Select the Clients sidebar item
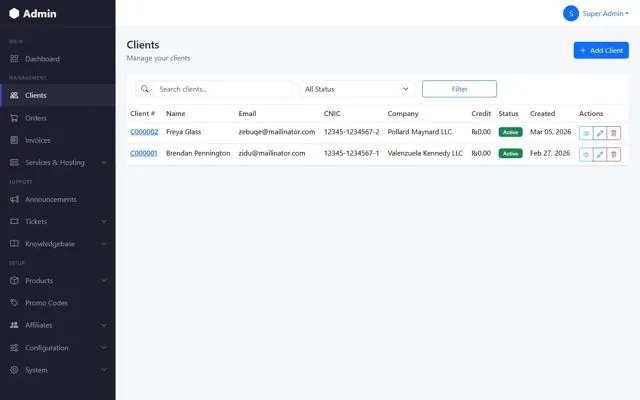Screen dimensions: 640x400 57,95
